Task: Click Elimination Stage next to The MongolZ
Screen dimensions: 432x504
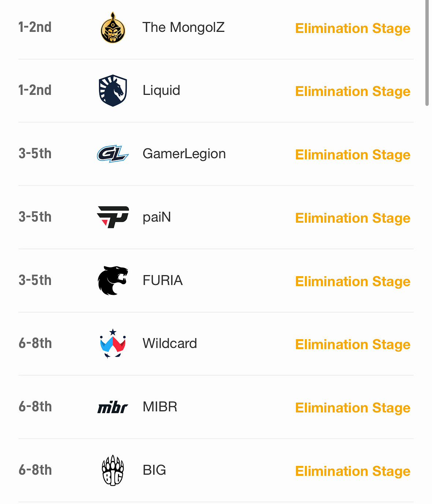Action: pyautogui.click(x=352, y=28)
